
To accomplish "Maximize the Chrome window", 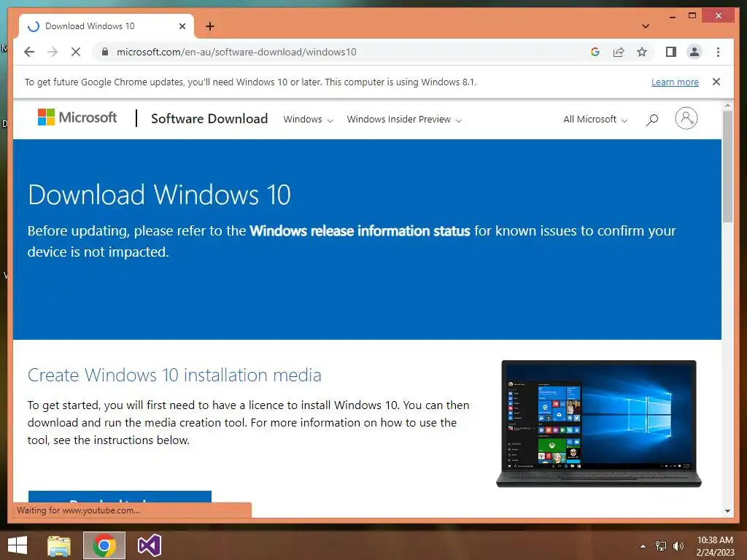I will point(692,16).
